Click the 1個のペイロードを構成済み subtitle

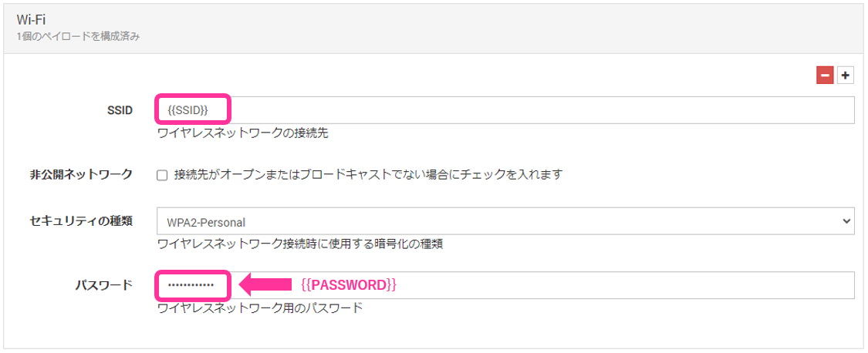point(78,36)
